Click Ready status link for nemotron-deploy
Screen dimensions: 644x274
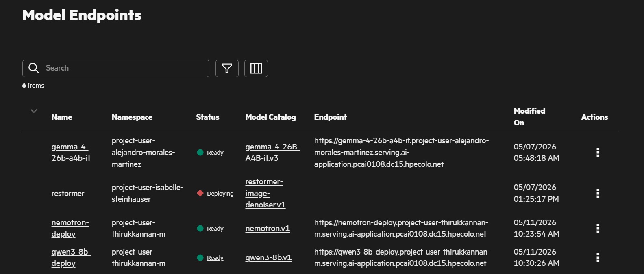point(215,229)
